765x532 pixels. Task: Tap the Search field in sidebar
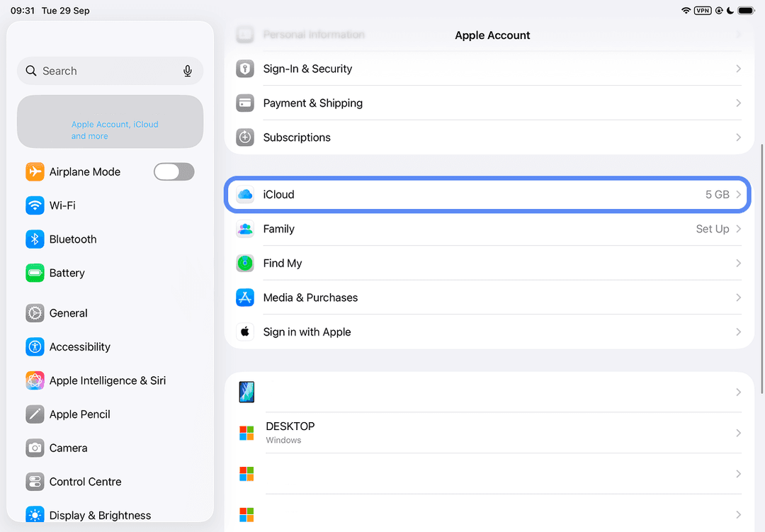(110, 71)
